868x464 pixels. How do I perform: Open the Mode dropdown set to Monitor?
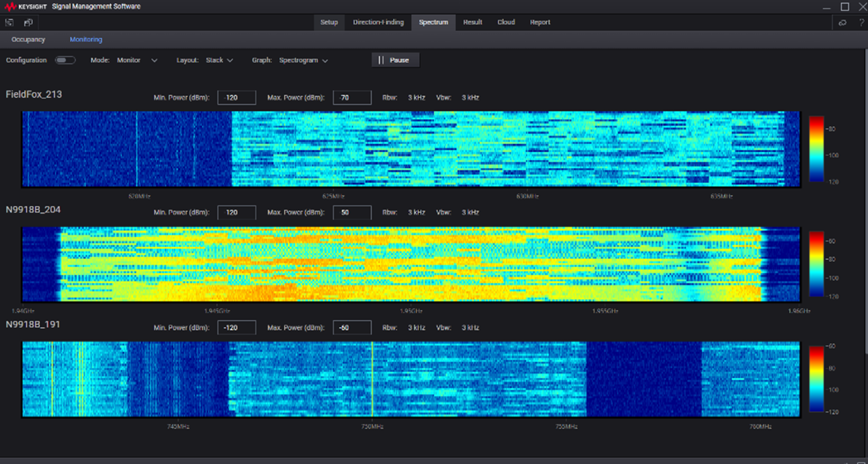(x=137, y=60)
